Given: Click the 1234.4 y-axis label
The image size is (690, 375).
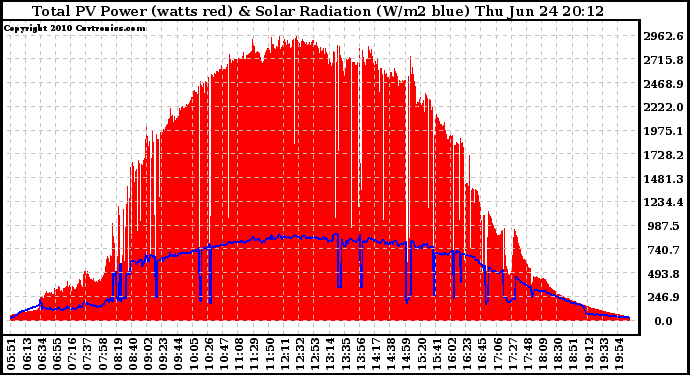Looking at the screenshot, I should 664,202.
